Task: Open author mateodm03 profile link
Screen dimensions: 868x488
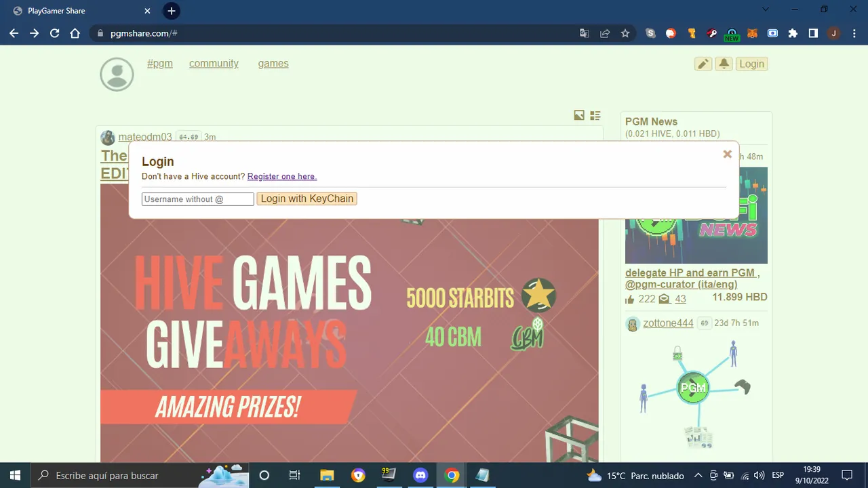Action: (x=145, y=137)
